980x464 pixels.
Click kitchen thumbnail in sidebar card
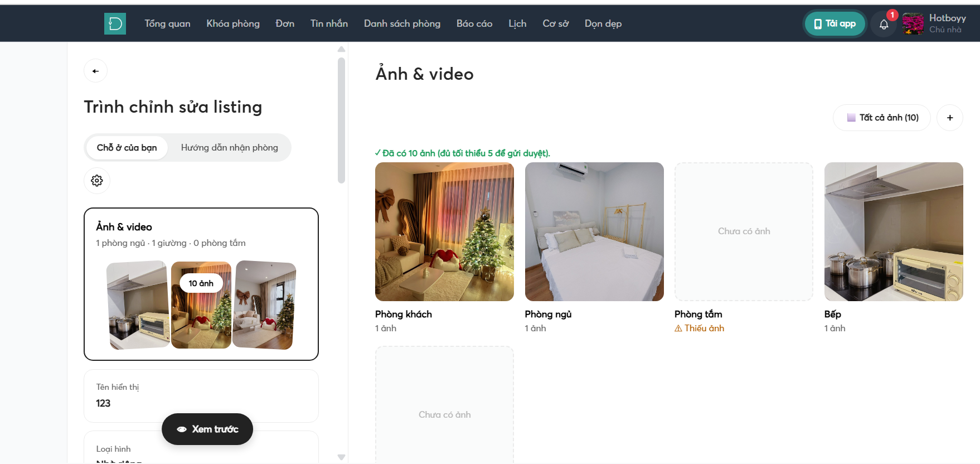139,306
